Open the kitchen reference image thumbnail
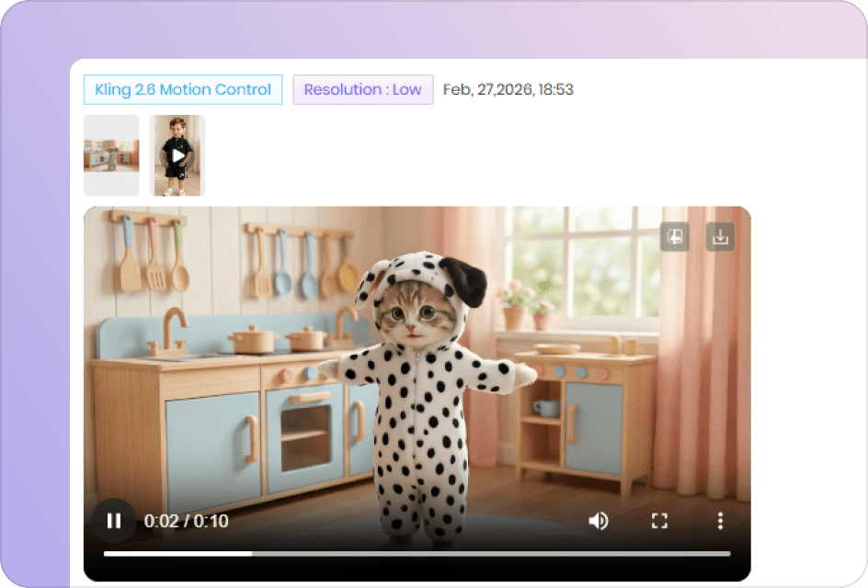Image resolution: width=868 pixels, height=588 pixels. (111, 155)
